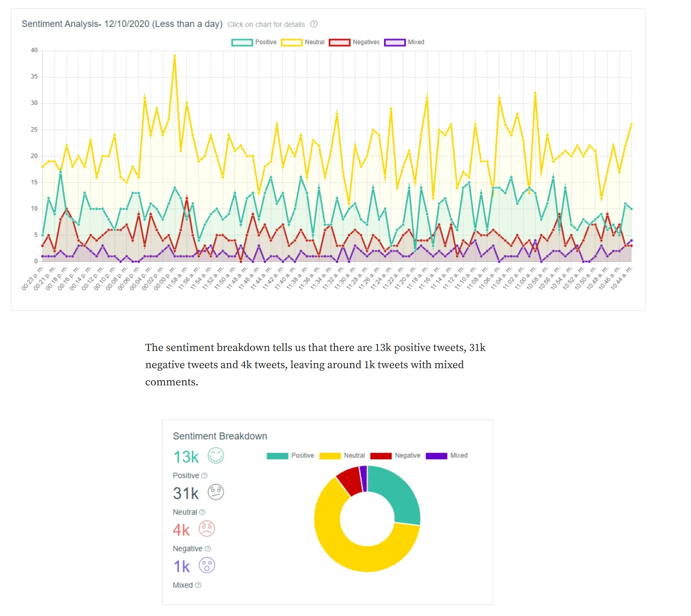This screenshot has height=616, width=691.
Task: Click the smiling face Positive icon
Action: [216, 456]
